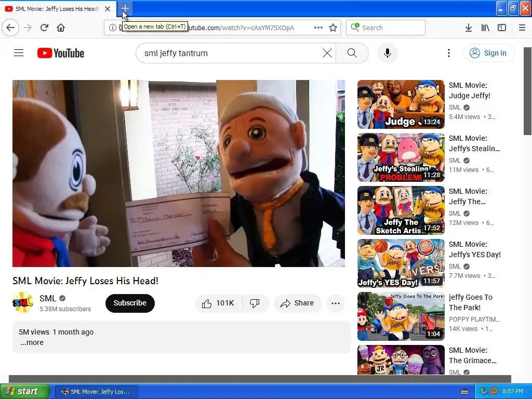
Task: Open the library bookmarks and history
Action: pos(485,28)
